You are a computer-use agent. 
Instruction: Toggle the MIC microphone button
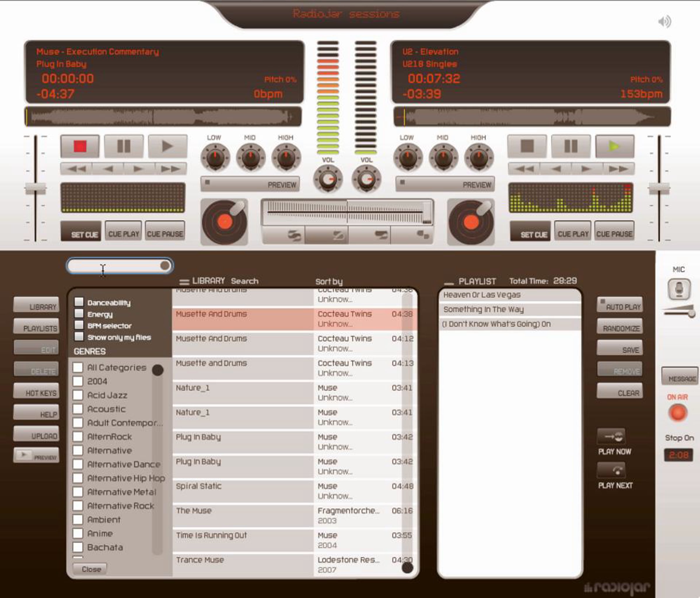click(x=679, y=289)
